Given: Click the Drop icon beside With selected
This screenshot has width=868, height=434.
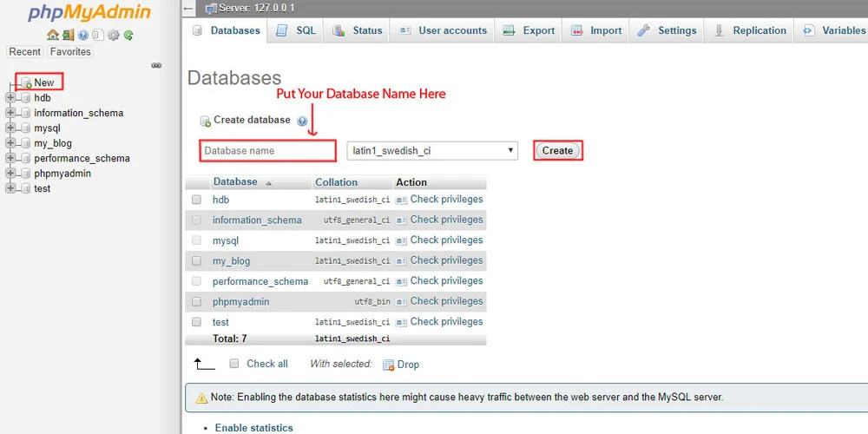Looking at the screenshot, I should (389, 365).
